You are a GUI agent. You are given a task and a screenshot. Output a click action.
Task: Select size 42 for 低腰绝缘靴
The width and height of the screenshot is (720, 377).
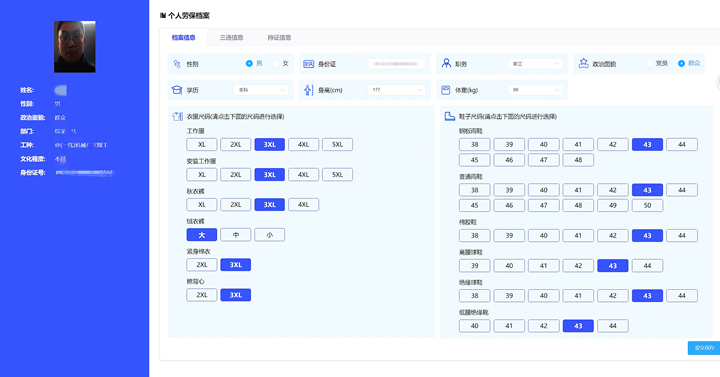pos(544,326)
